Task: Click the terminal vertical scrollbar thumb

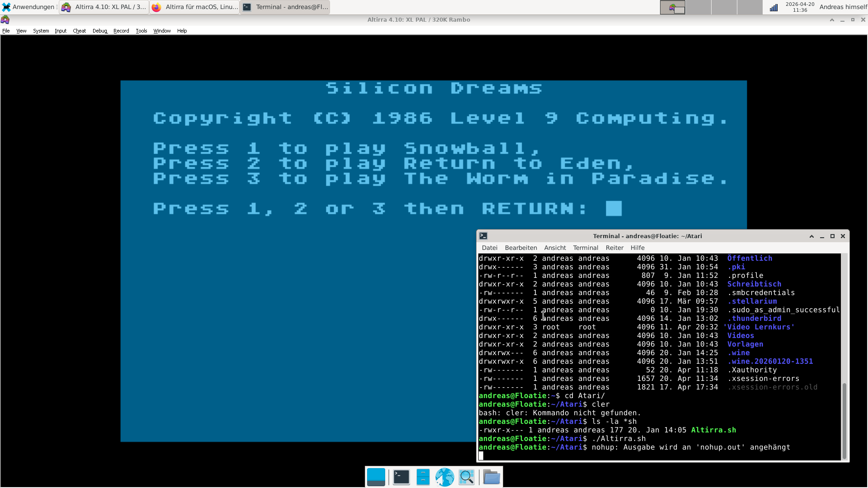Action: [x=844, y=420]
